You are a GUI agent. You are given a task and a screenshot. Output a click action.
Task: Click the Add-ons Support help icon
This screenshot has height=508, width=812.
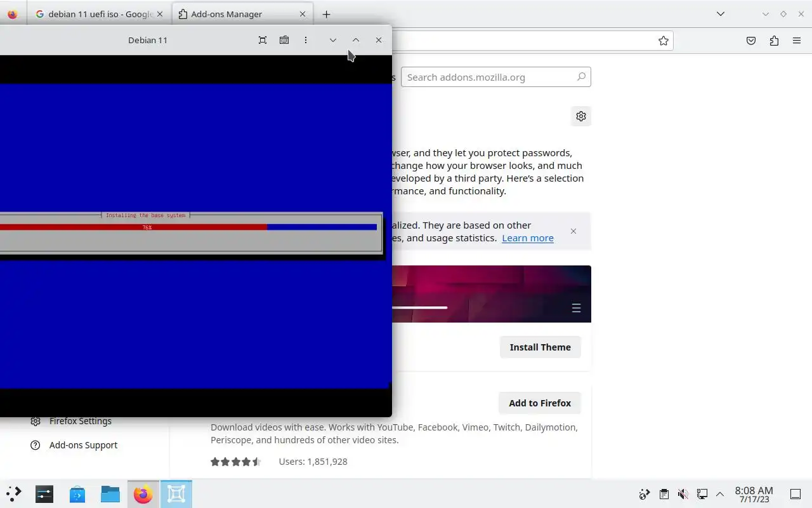click(x=36, y=445)
